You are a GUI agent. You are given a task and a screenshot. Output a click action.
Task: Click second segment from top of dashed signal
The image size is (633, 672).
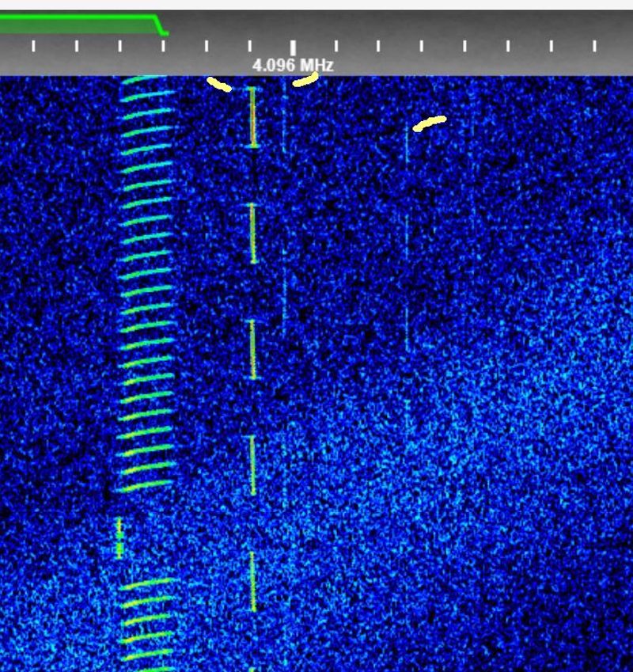pos(253,233)
